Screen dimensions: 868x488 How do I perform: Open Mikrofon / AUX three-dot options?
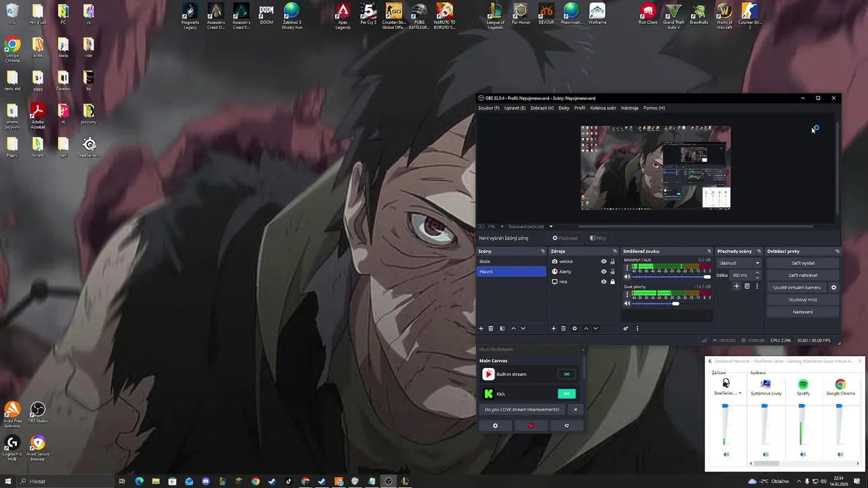[x=627, y=268]
